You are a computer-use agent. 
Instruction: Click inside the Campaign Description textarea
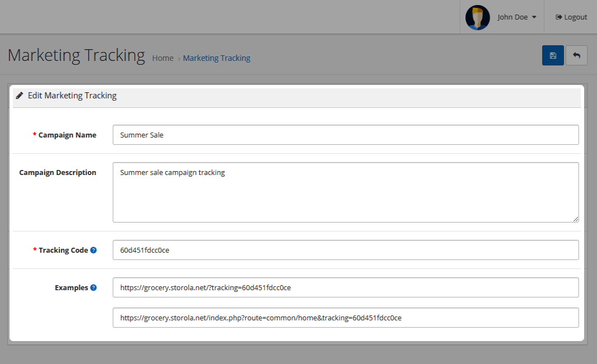pyautogui.click(x=345, y=192)
